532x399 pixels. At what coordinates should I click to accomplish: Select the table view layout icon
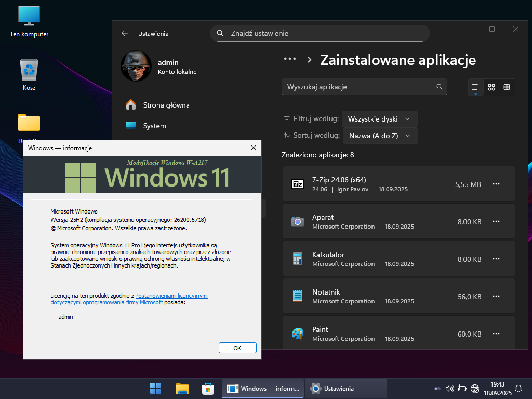tap(507, 87)
